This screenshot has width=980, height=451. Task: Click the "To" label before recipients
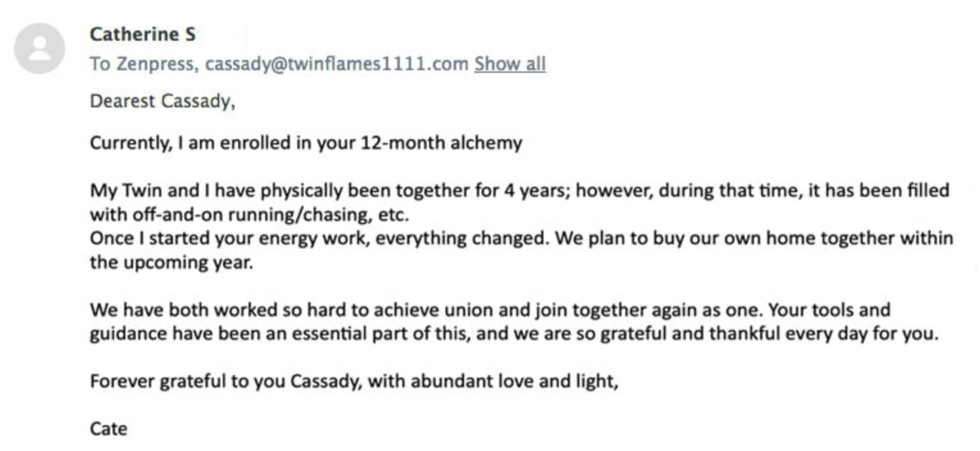click(x=100, y=64)
